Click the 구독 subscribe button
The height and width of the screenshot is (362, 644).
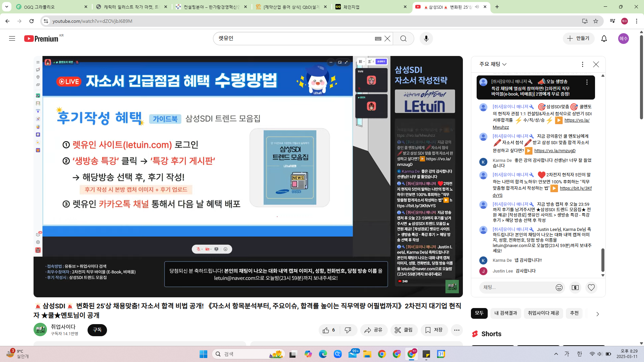coord(97,330)
